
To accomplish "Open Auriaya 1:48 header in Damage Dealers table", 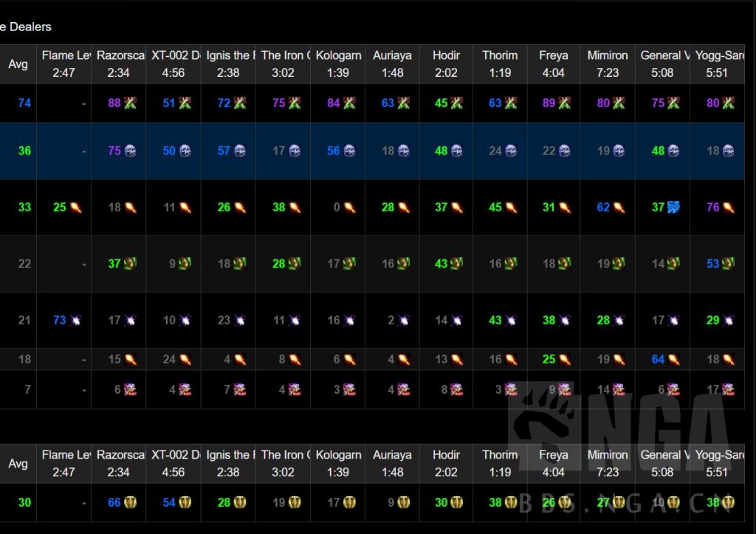I will (393, 64).
